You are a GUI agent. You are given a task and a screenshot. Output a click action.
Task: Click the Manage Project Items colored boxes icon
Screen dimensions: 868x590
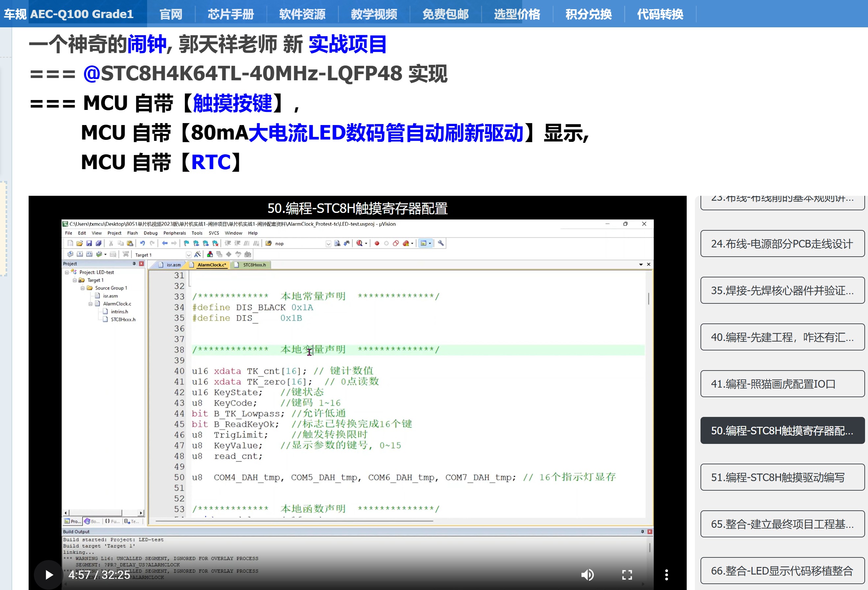210,254
